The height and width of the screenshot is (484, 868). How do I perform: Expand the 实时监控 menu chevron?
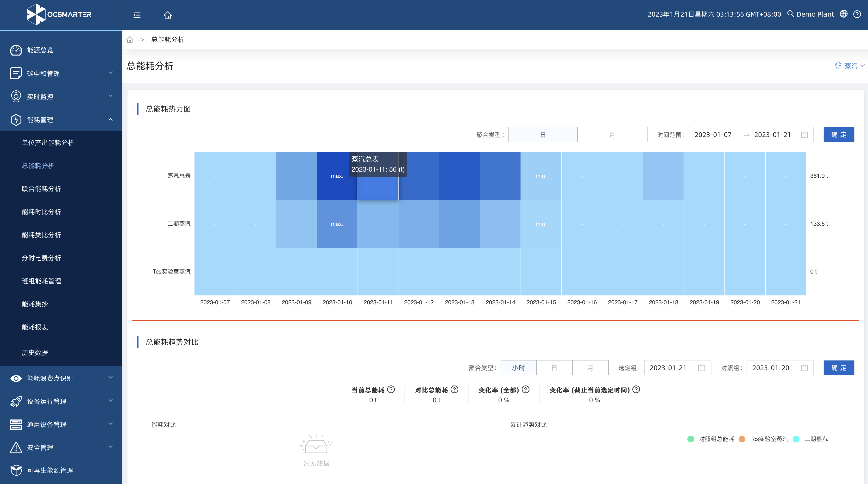(111, 96)
